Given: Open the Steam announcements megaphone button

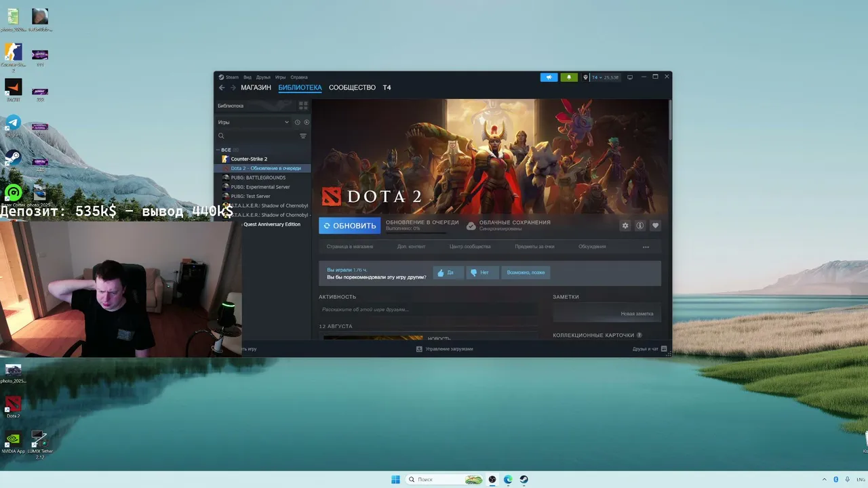Looking at the screenshot, I should (x=549, y=77).
